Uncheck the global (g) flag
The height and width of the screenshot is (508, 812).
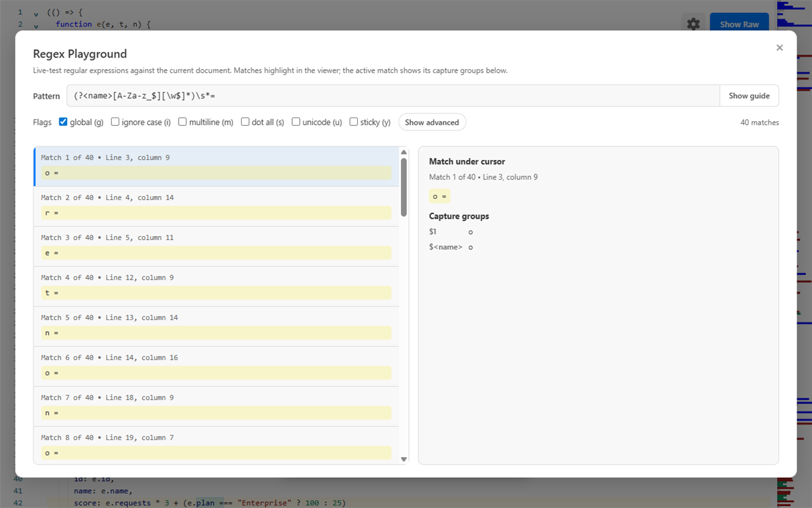click(63, 122)
